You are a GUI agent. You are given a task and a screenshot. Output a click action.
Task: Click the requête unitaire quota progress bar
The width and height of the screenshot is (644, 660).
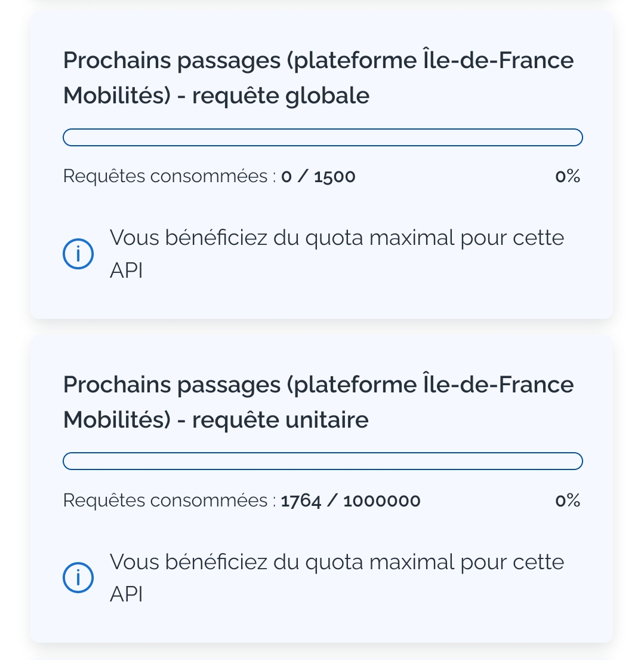322,461
